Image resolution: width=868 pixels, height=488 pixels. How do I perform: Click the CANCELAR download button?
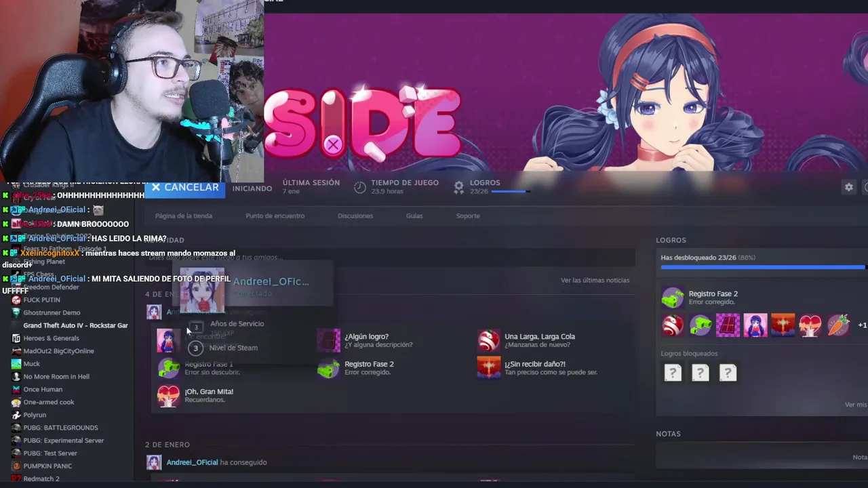[x=184, y=188]
